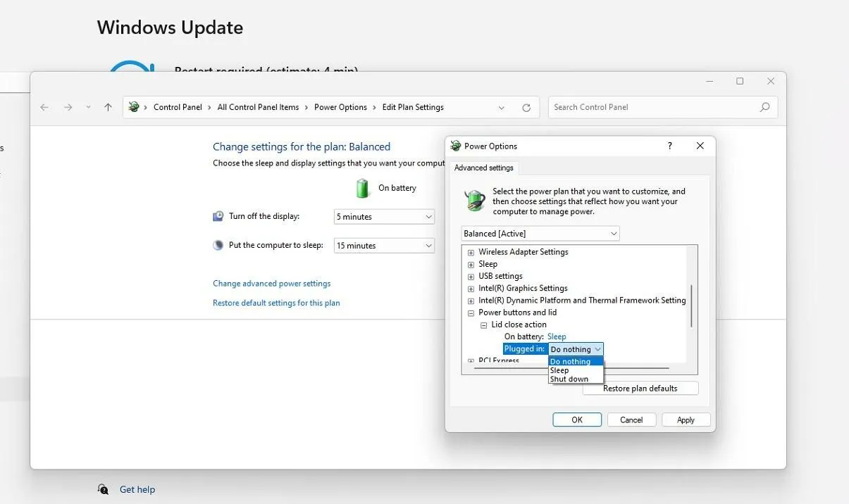Screen dimensions: 849x504
Task: Click the settings tree horizontal scrollbar
Action: click(571, 368)
